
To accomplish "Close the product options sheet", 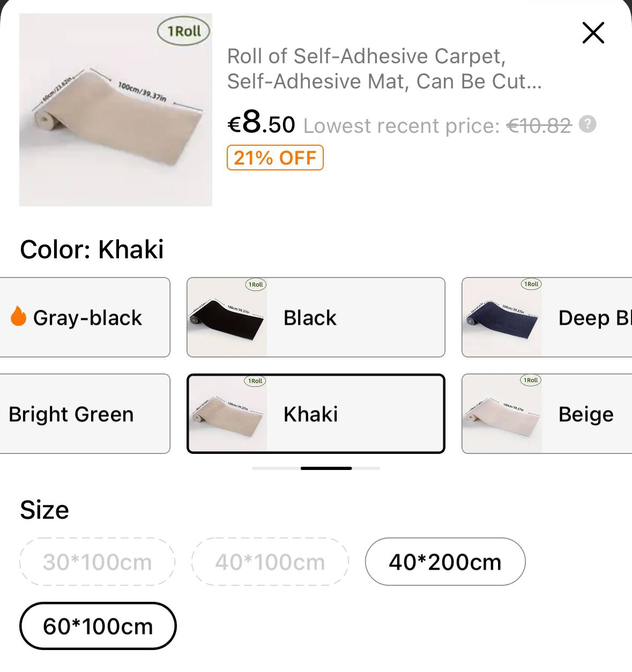I will (x=593, y=33).
